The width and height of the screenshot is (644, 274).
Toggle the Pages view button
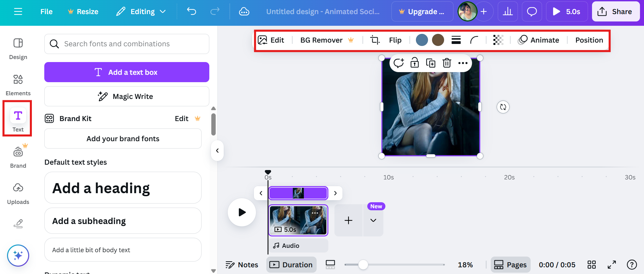pos(511,265)
